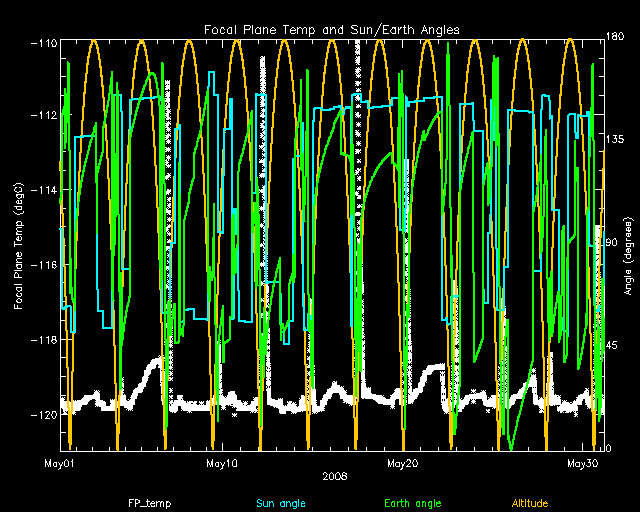Click the 180 degree angle tick label

click(617, 38)
